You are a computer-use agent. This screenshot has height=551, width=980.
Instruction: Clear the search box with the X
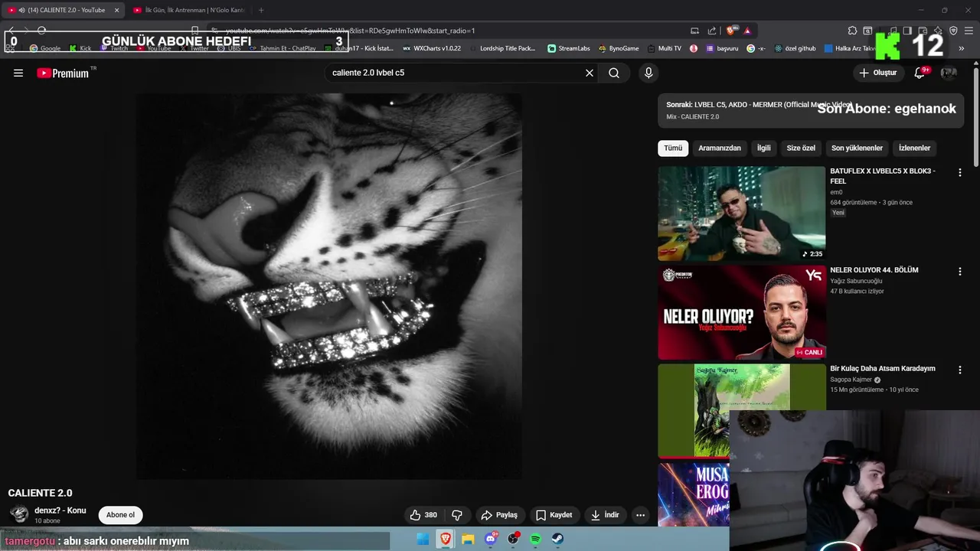pos(590,73)
